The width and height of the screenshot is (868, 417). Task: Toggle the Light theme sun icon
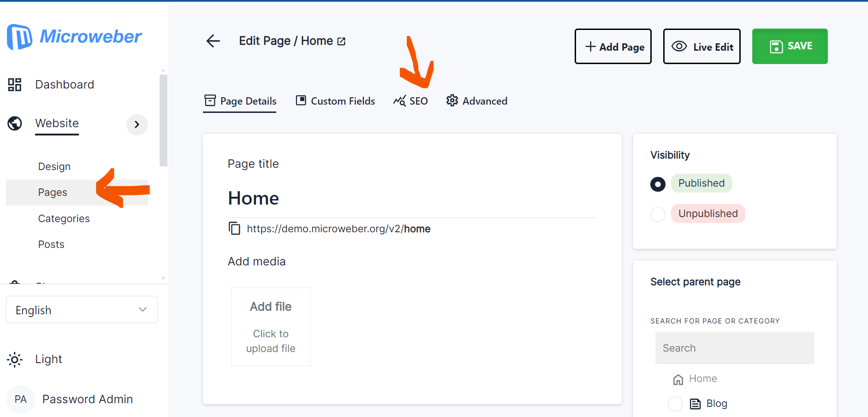pos(15,359)
